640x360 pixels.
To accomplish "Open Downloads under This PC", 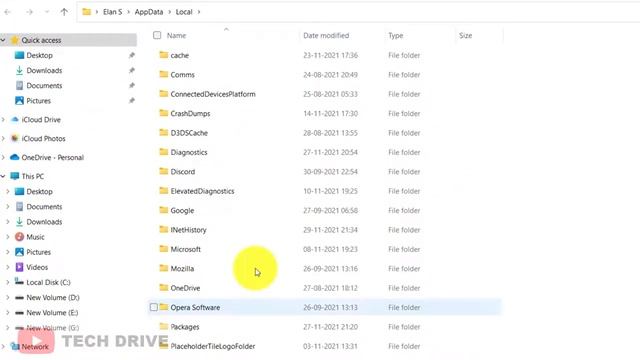I will pos(44,222).
